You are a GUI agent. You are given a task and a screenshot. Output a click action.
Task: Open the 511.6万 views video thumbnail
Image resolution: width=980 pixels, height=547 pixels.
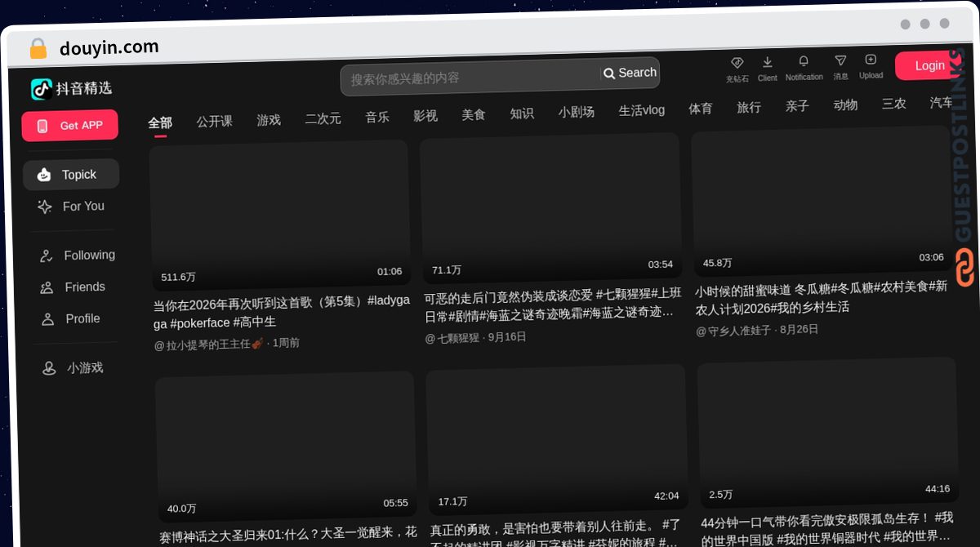tap(280, 216)
